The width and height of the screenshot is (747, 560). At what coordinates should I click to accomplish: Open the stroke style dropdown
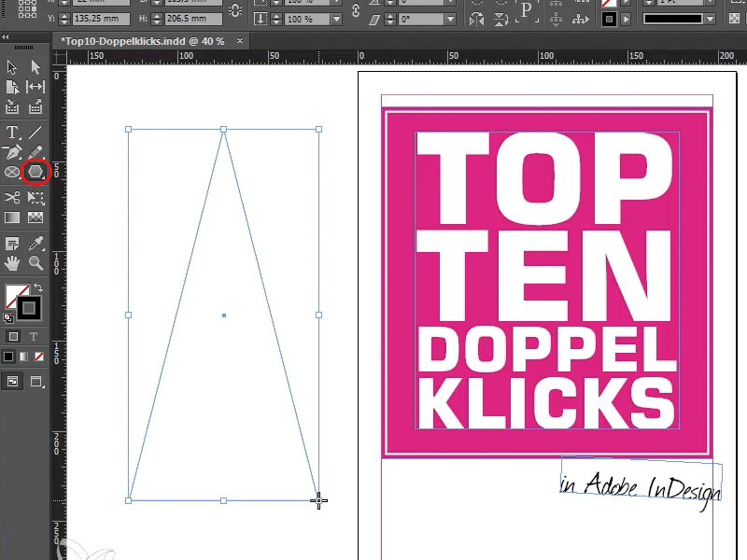pyautogui.click(x=711, y=19)
